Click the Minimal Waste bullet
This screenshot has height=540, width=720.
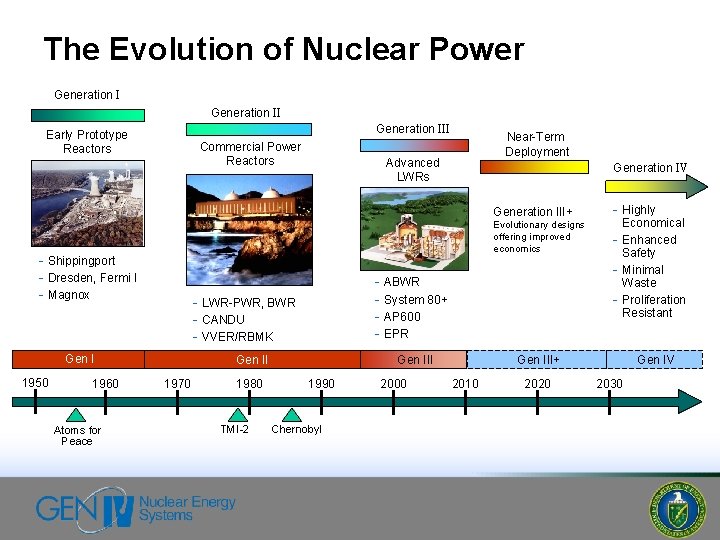(639, 276)
